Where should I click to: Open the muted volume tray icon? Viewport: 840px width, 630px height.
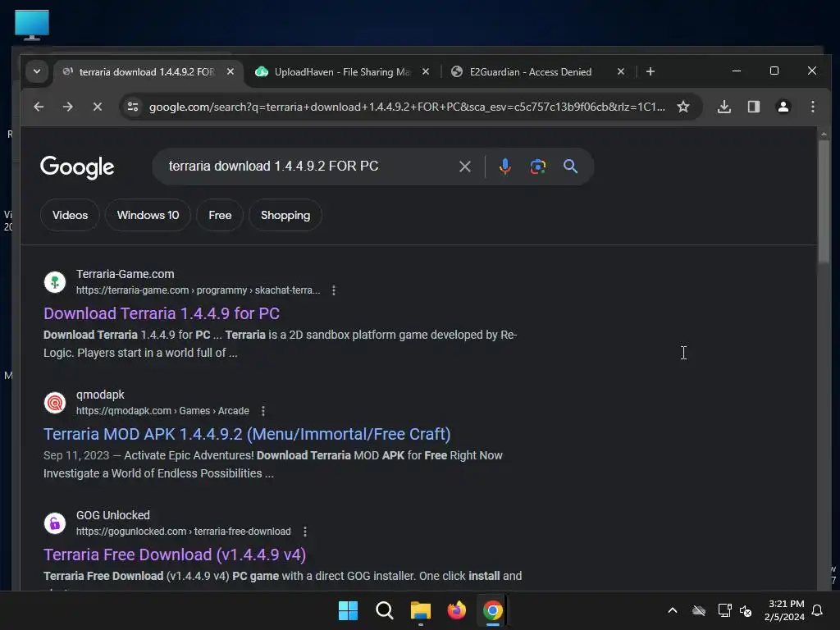(x=745, y=610)
